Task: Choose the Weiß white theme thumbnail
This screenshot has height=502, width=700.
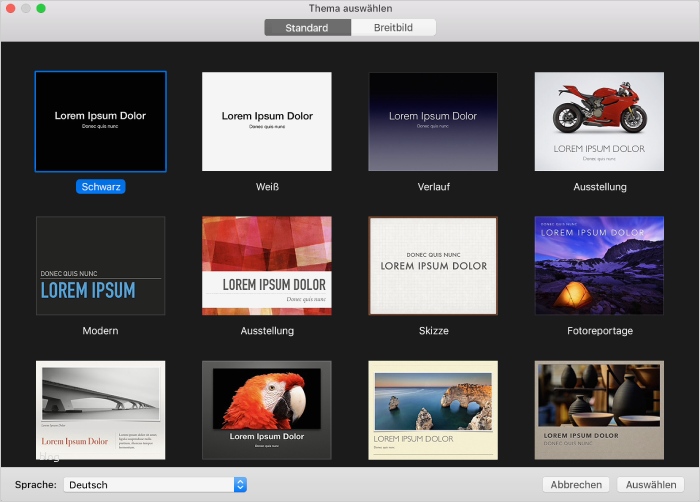Action: click(x=267, y=121)
